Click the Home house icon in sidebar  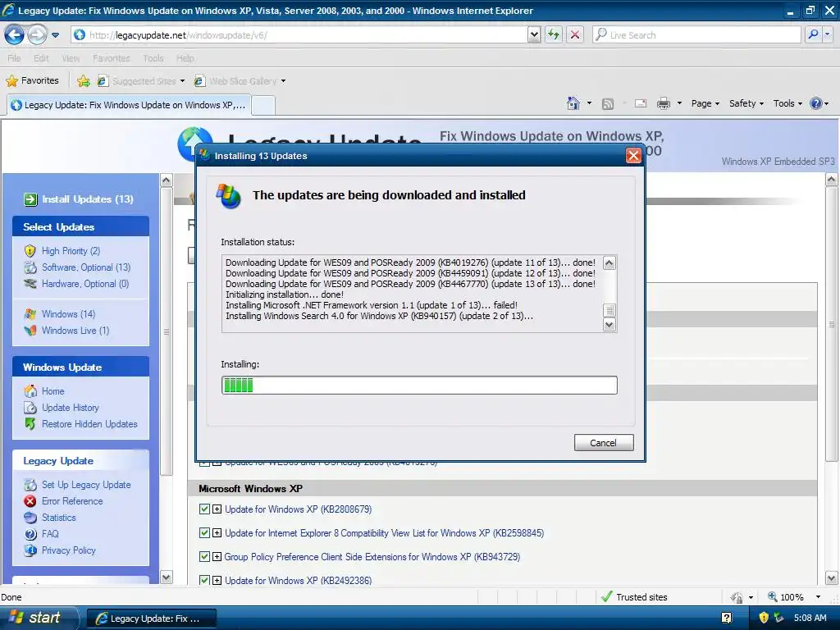click(30, 391)
